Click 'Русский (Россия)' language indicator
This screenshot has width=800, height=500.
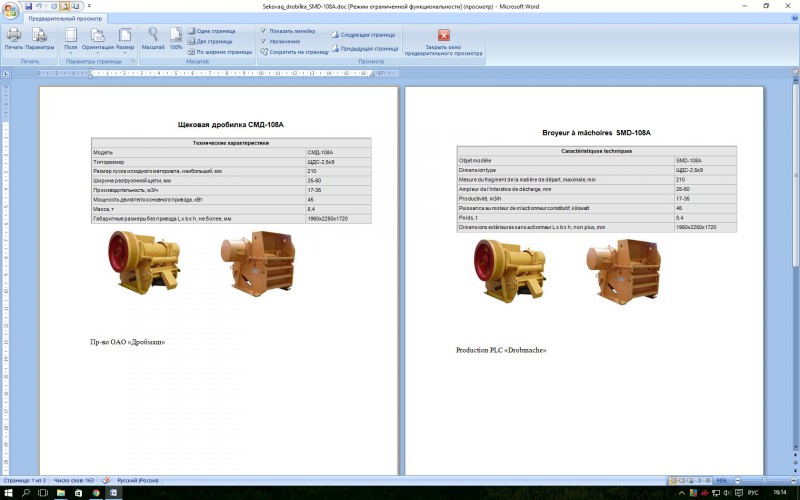138,481
